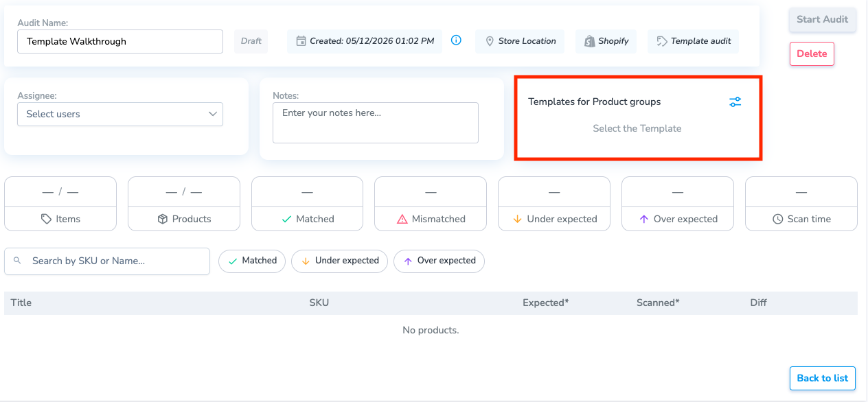Click the calendar icon next to Created date

coord(301,41)
